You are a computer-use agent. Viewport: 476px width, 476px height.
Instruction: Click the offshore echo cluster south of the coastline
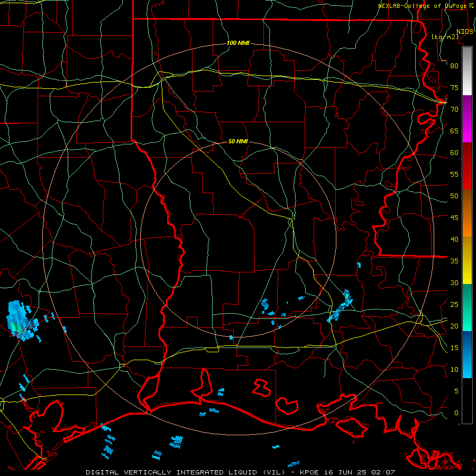(176, 442)
